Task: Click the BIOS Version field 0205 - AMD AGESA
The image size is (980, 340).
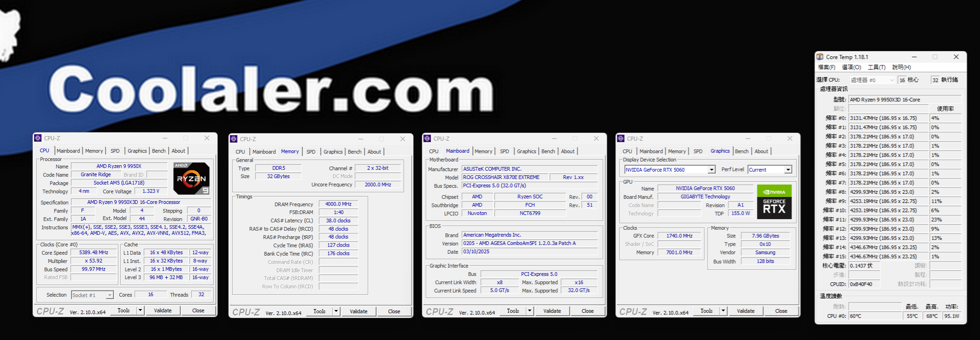Action: (x=530, y=243)
